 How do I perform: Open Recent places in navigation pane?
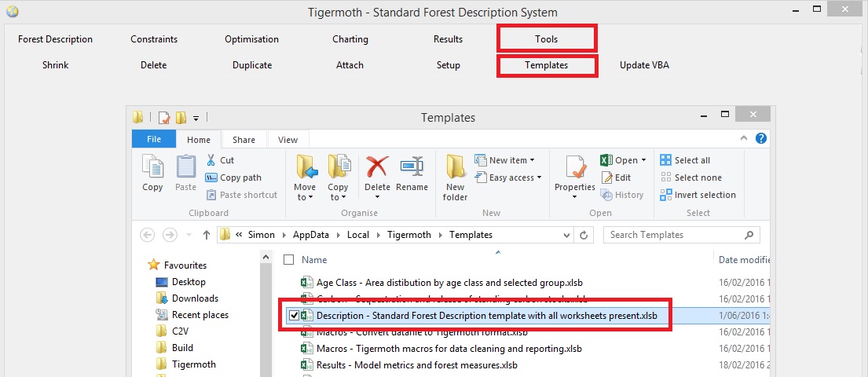tap(192, 314)
